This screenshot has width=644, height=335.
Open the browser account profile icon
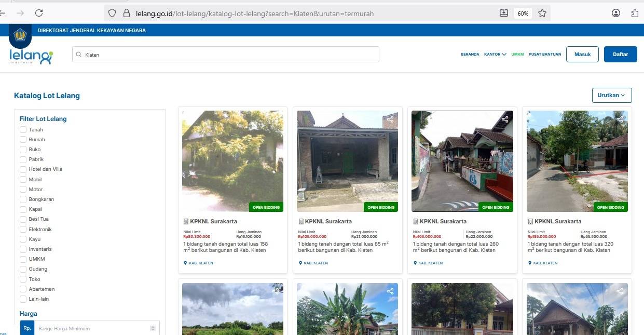coord(616,13)
